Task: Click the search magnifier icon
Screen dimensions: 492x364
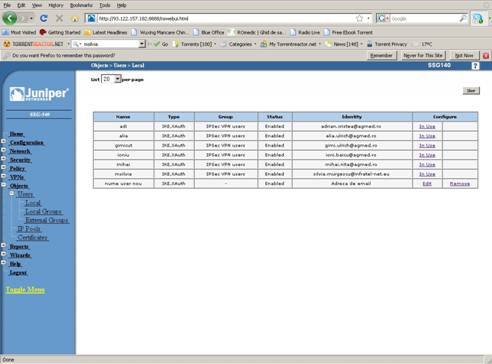Action: (x=463, y=19)
